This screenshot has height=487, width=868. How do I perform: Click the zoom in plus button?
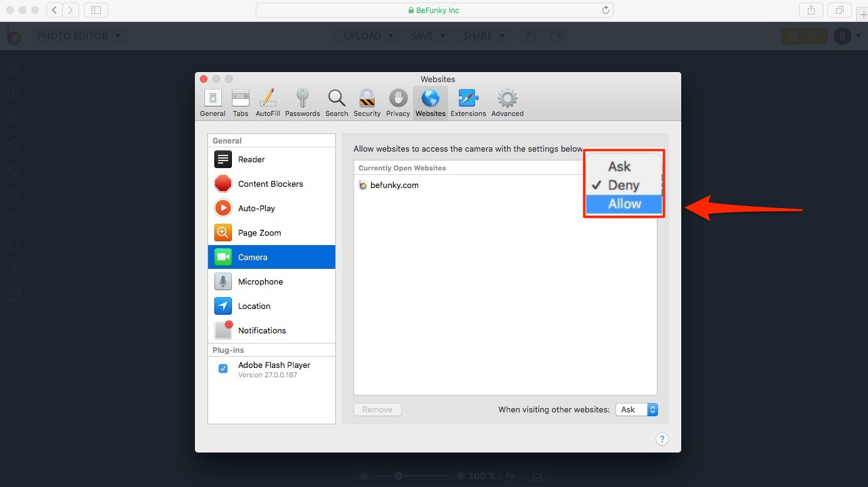[x=461, y=476]
